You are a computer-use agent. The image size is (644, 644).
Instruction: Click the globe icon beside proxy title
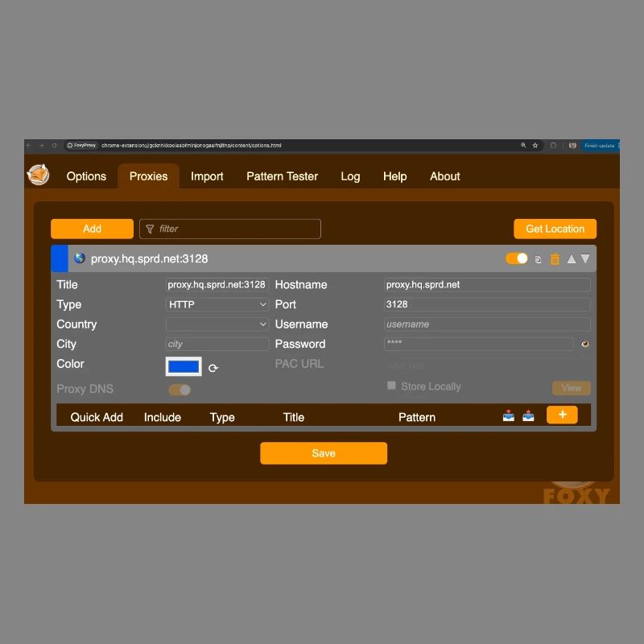[x=80, y=258]
